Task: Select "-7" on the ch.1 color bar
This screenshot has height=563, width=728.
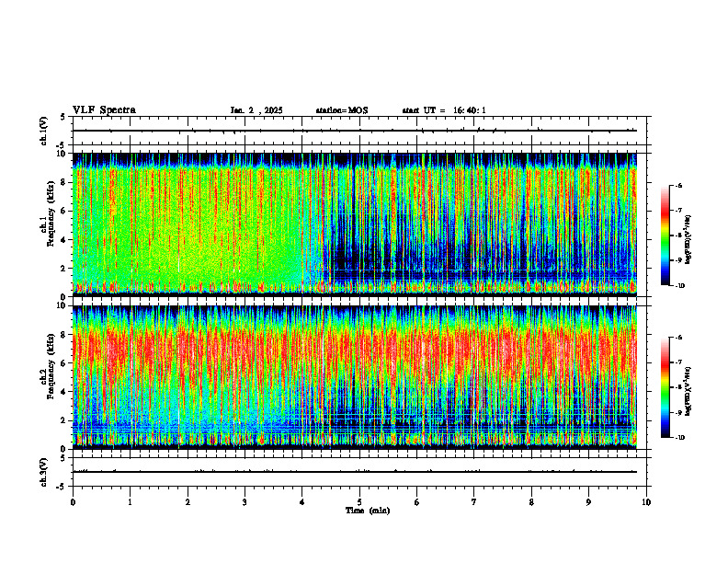Action: pyautogui.click(x=678, y=211)
